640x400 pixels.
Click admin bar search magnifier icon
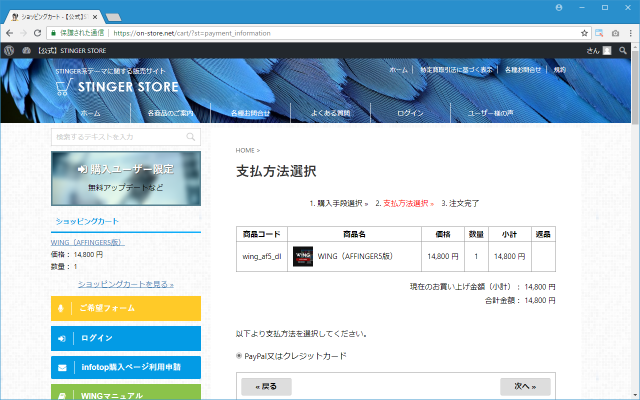[x=622, y=51]
